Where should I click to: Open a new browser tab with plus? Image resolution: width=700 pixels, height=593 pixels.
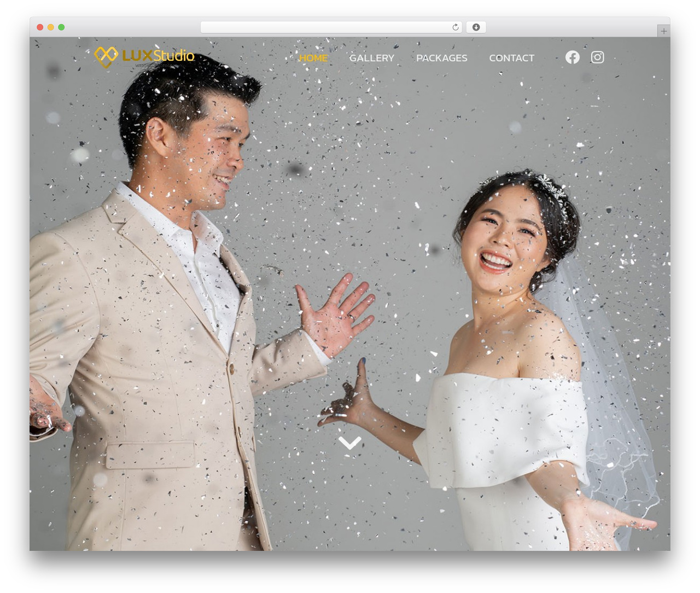coord(663,31)
